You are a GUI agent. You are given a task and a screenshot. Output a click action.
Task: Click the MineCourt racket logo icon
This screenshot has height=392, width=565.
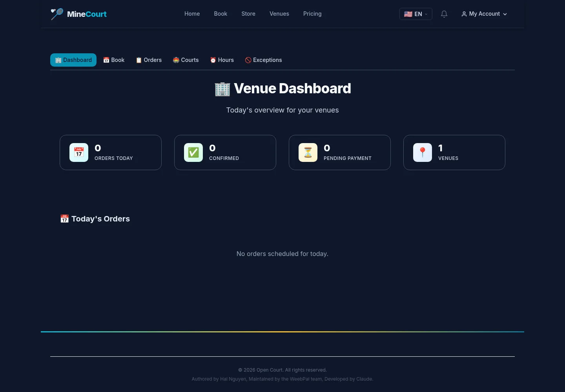click(x=57, y=14)
